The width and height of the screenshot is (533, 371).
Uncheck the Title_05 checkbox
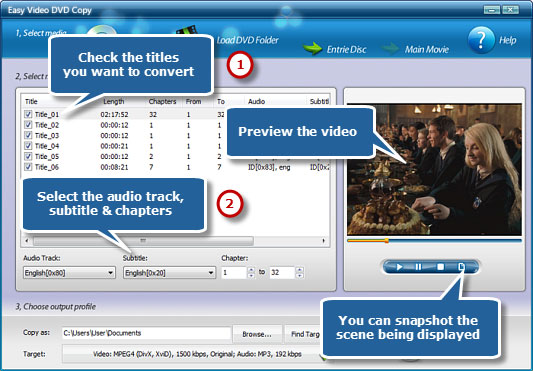[x=28, y=156]
